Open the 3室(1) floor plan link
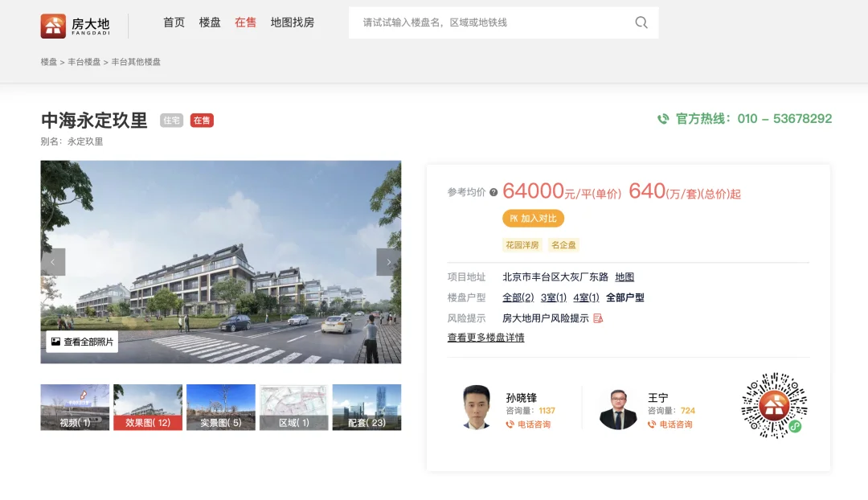 click(554, 298)
